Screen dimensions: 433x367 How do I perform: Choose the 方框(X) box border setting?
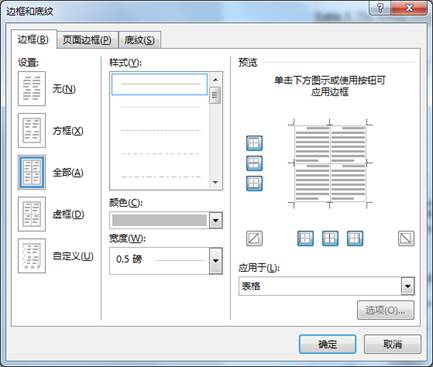[x=32, y=130]
